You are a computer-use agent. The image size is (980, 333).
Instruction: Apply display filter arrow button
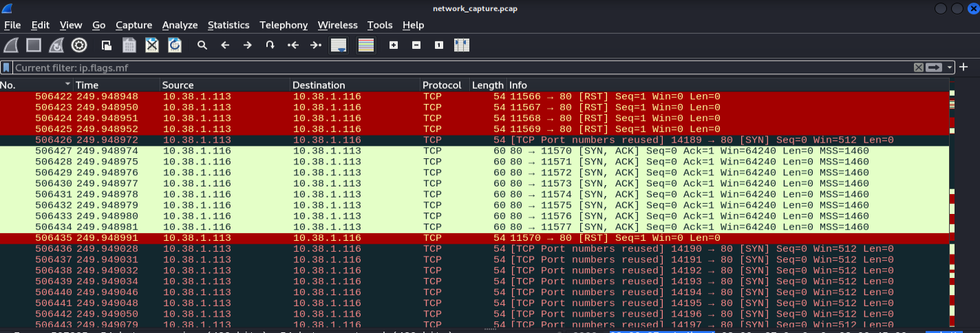(934, 67)
